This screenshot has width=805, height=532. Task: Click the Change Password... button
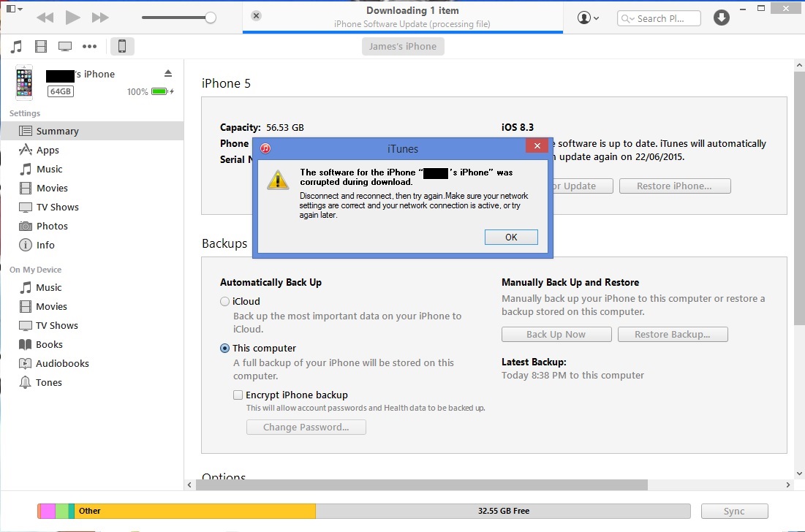(306, 427)
